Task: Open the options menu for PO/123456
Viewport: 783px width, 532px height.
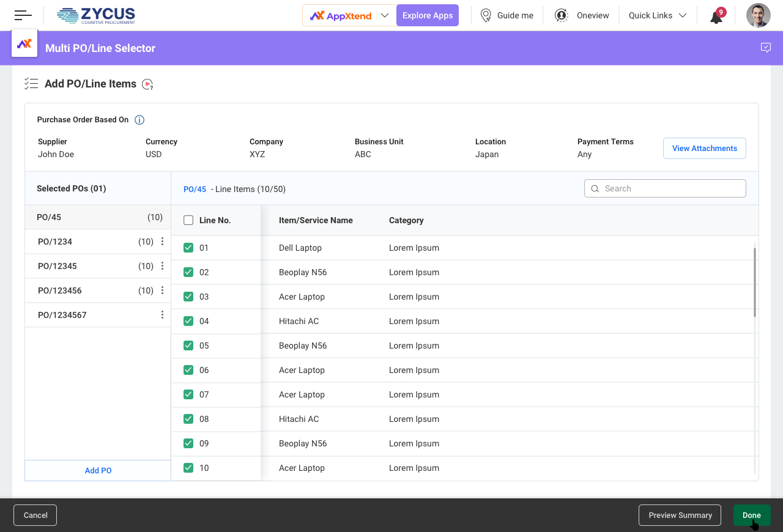Action: pyautogui.click(x=162, y=290)
